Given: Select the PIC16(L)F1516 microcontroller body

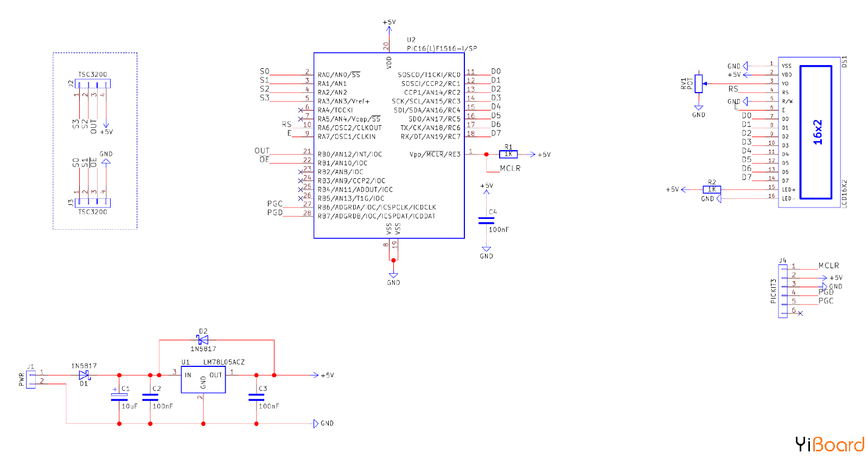Looking at the screenshot, I should (x=389, y=145).
